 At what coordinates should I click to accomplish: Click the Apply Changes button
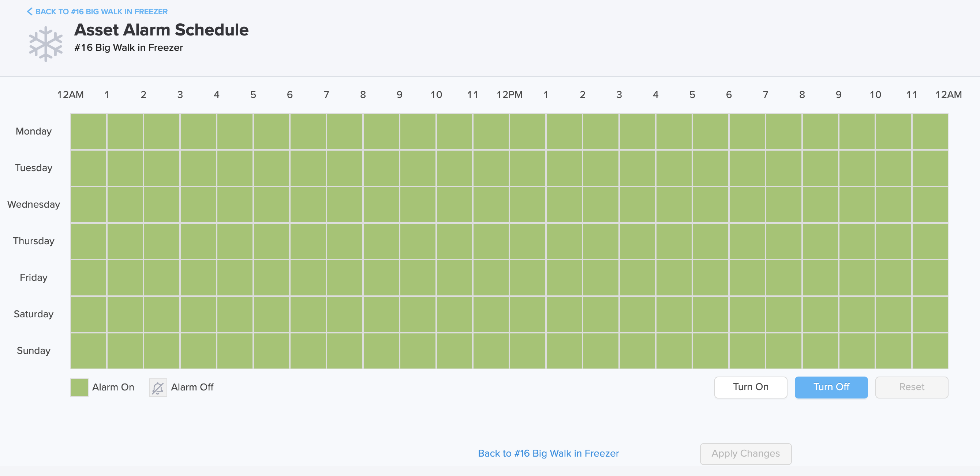pyautogui.click(x=746, y=454)
